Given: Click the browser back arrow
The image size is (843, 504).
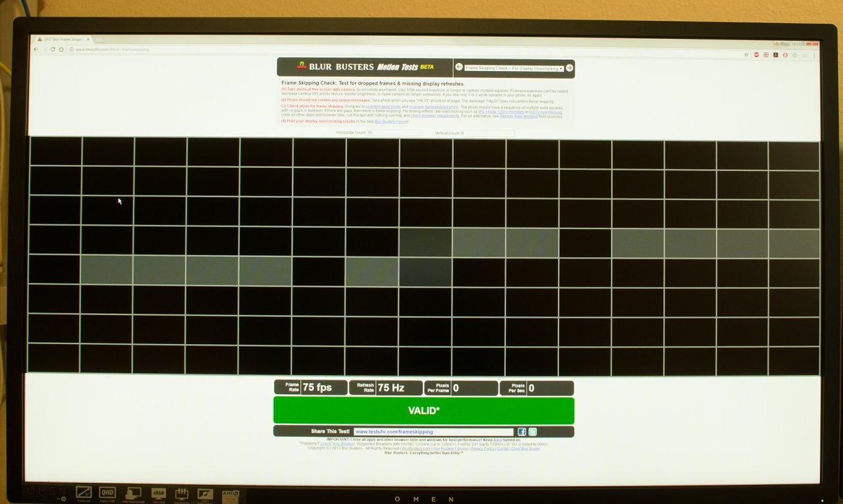Looking at the screenshot, I should [36, 49].
